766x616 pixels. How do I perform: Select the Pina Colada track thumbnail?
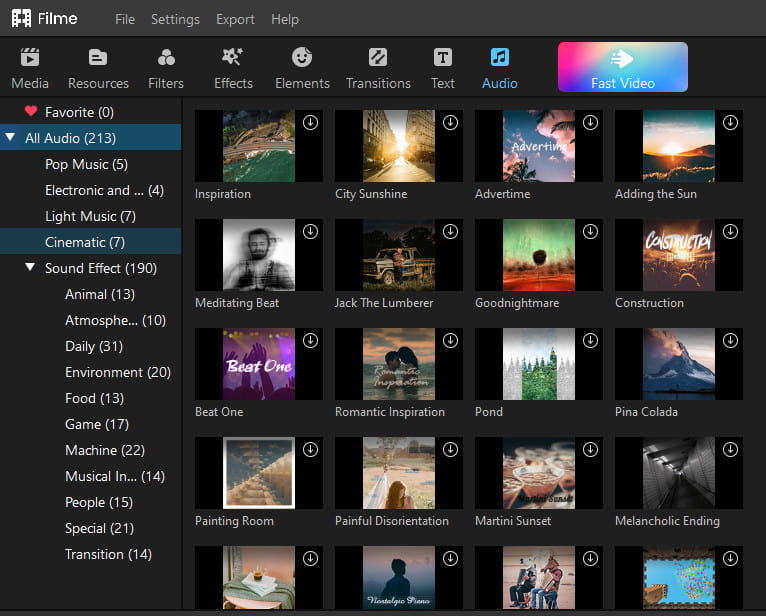pos(679,364)
